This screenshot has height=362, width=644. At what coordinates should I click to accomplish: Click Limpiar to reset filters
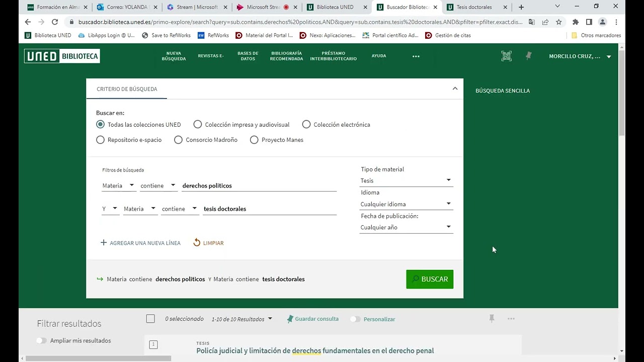click(x=208, y=243)
